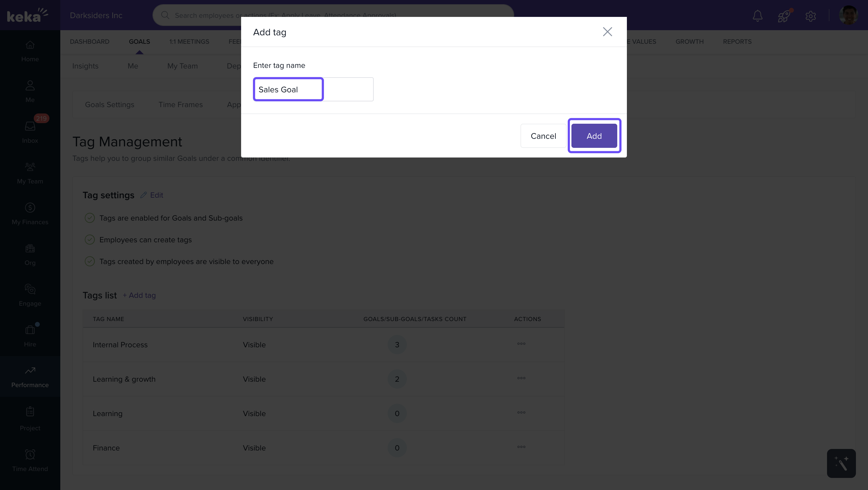868x490 pixels.
Task: Click the magic wand assistant icon
Action: [x=841, y=463]
